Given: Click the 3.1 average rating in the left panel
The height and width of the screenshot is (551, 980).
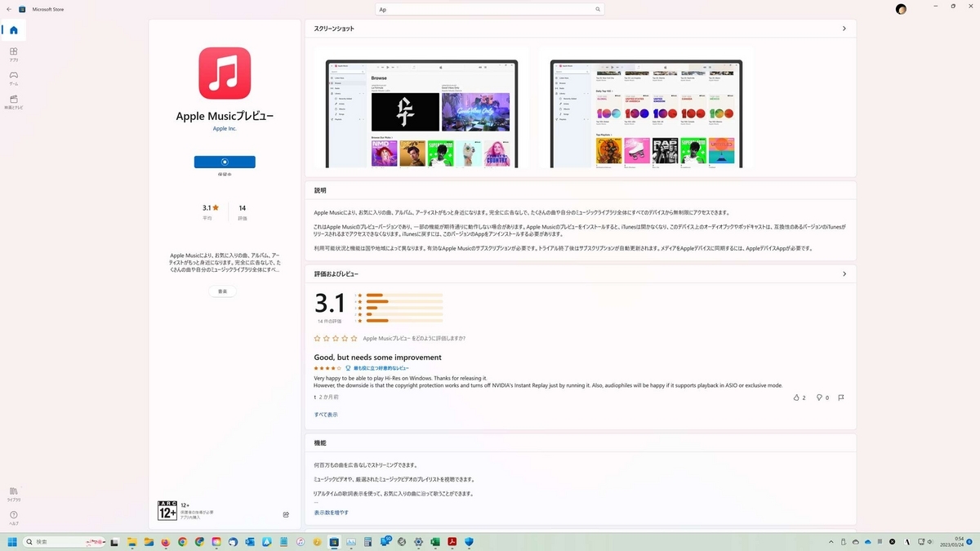Looking at the screenshot, I should point(212,208).
